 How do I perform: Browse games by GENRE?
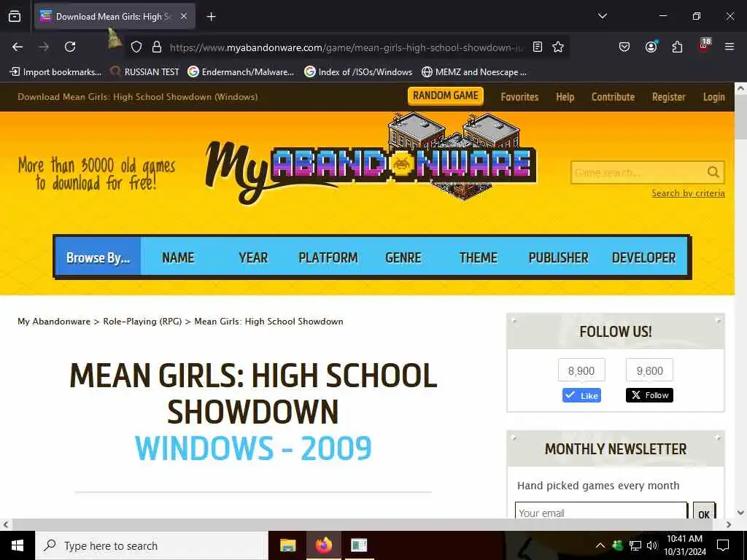coord(403,257)
